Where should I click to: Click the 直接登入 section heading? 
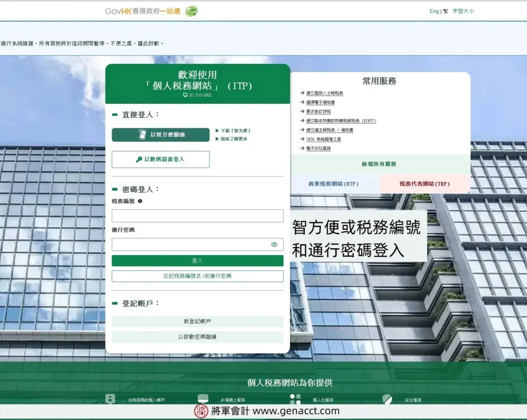pos(140,115)
